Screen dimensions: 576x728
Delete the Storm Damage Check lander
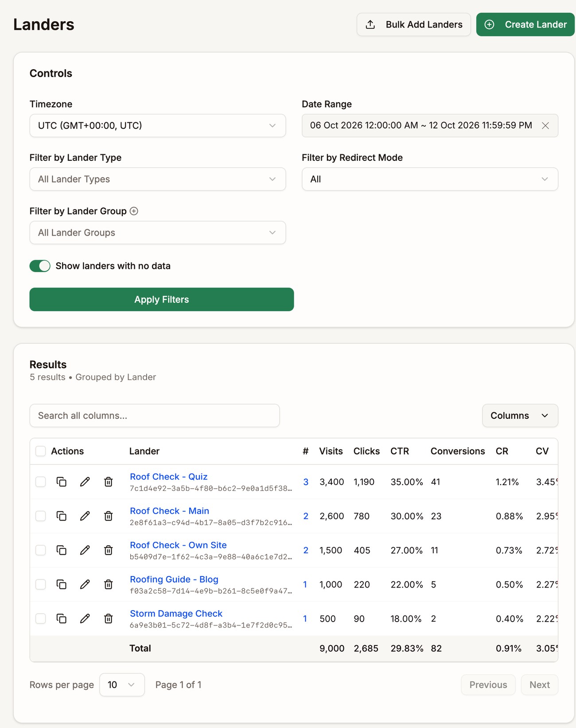[108, 619]
